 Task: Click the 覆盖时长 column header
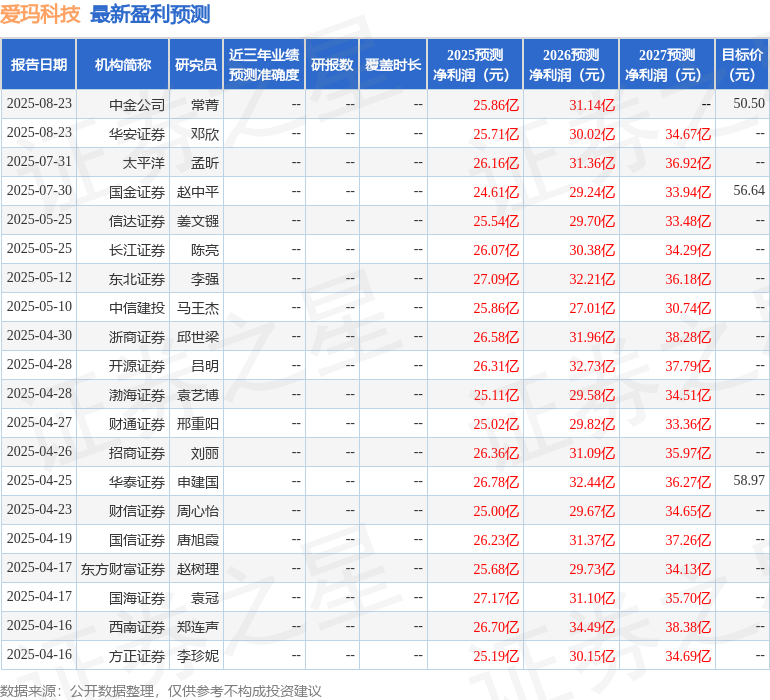click(x=393, y=64)
